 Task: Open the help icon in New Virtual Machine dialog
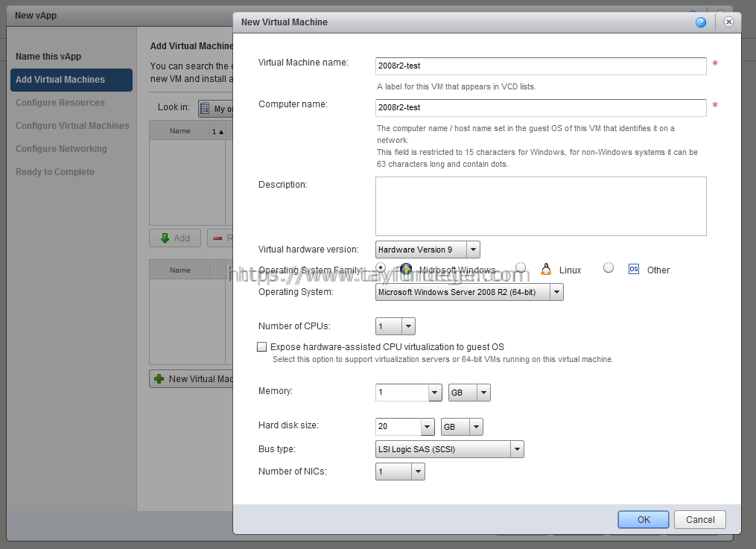tap(701, 22)
